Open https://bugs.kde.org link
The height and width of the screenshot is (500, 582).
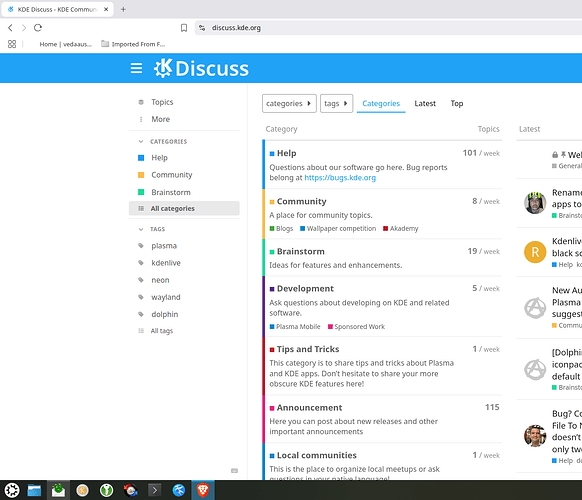pos(340,178)
